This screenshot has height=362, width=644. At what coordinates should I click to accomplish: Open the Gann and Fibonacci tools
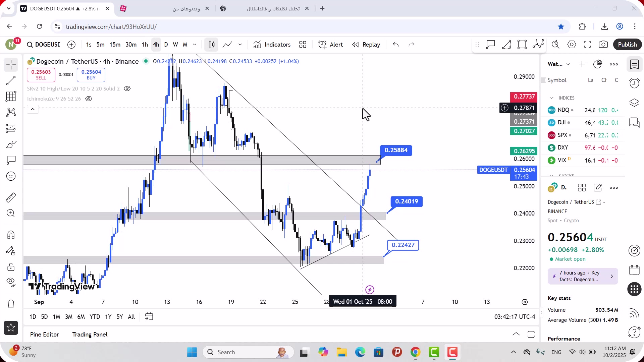pyautogui.click(x=11, y=97)
